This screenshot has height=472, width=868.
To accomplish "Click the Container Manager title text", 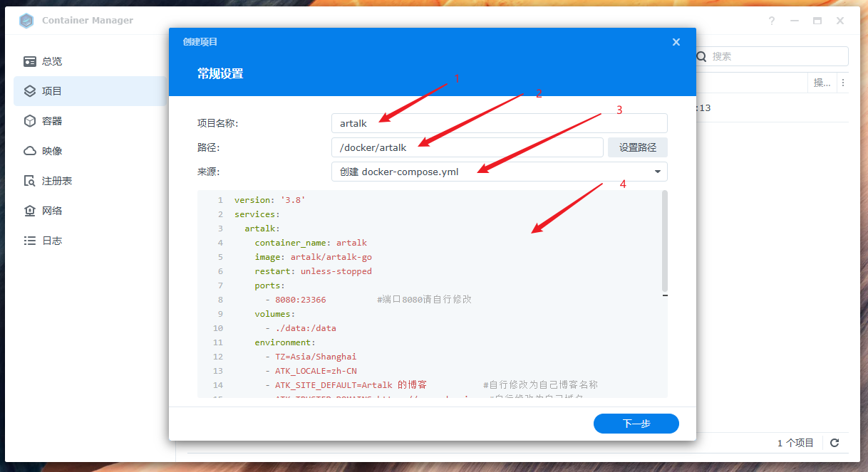I will coord(88,21).
